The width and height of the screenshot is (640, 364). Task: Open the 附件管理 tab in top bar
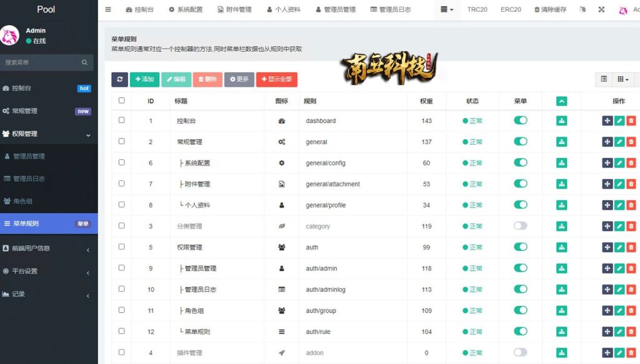click(x=235, y=9)
